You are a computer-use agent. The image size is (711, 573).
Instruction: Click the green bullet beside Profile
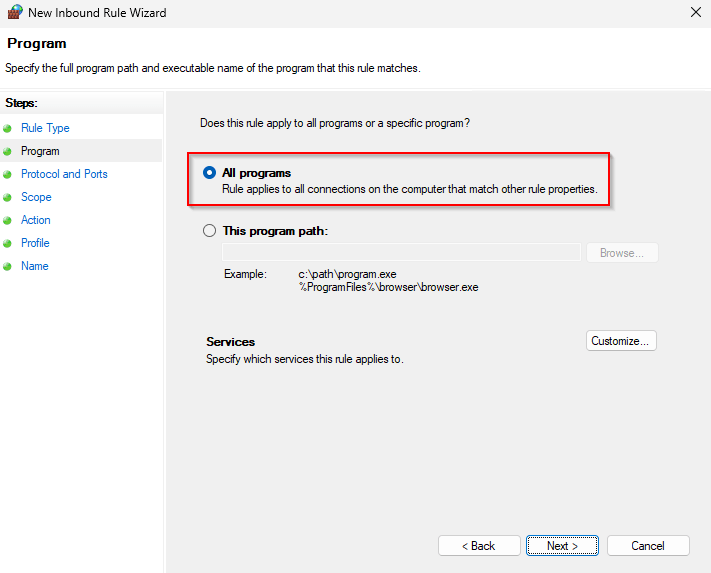click(x=8, y=244)
